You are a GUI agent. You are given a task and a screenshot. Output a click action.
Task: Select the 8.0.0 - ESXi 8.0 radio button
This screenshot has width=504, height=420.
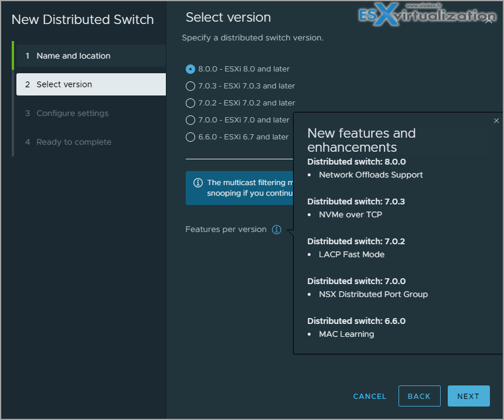point(190,69)
